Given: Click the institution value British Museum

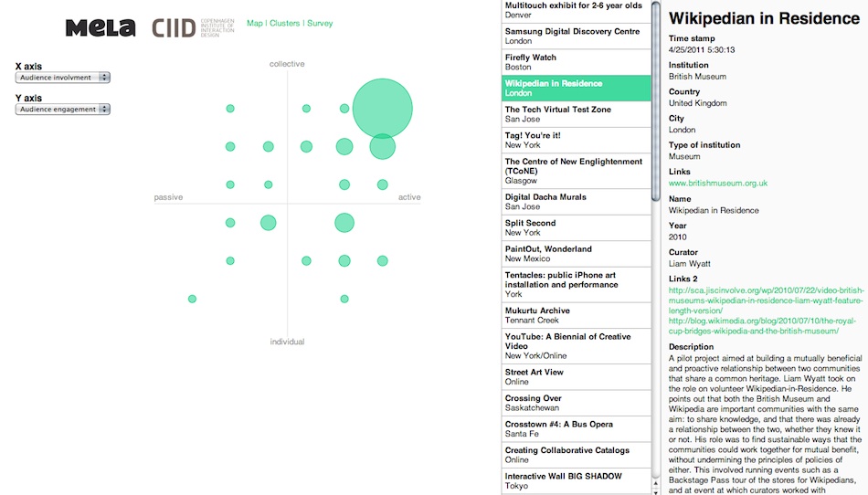Looking at the screenshot, I should pyautogui.click(x=697, y=77).
